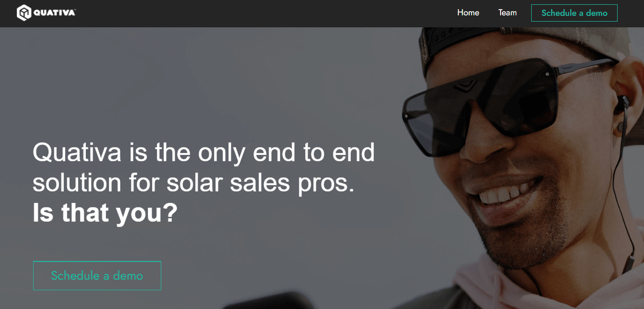
Task: Click the man's smiling teeth
Action: click(x=502, y=194)
